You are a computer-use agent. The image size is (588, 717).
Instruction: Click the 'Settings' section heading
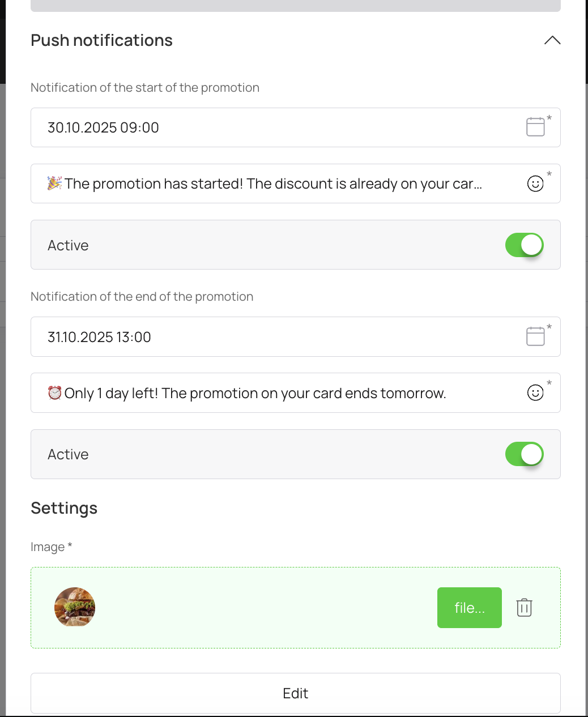(64, 508)
